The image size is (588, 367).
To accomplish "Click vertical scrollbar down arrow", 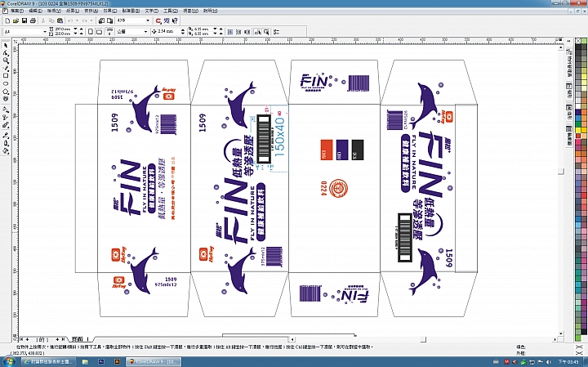I will tap(561, 333).
